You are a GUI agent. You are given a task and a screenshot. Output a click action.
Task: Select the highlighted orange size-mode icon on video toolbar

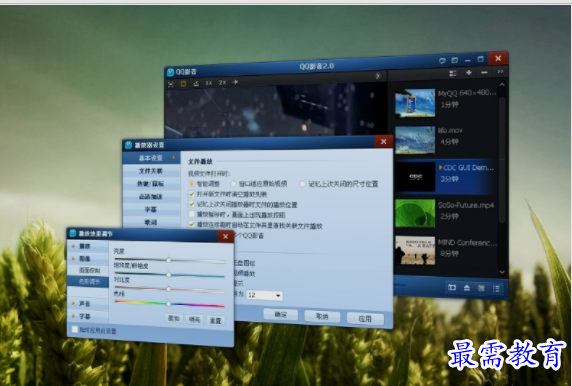coord(183,84)
